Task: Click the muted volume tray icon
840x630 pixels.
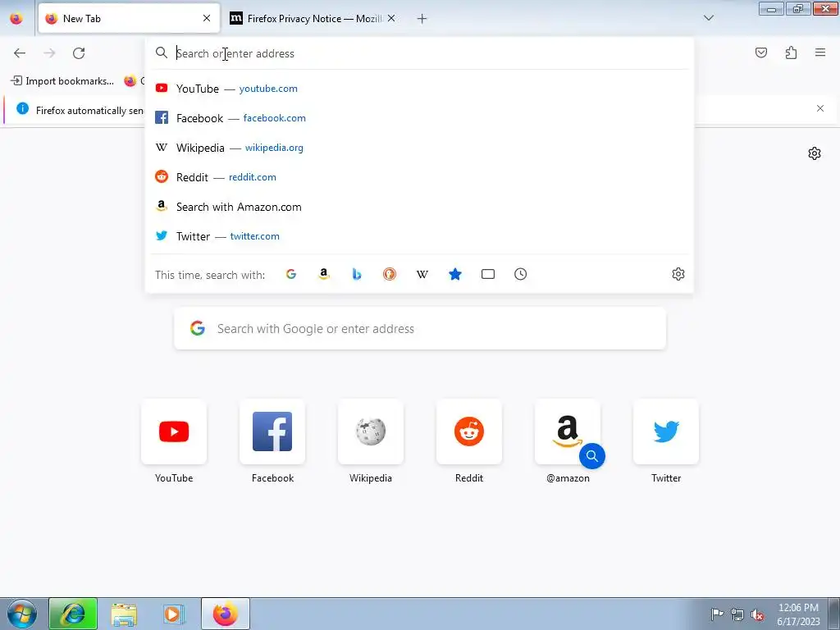Action: click(757, 614)
